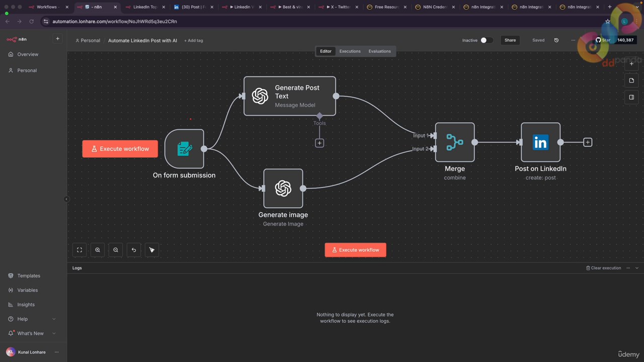Toggle the workflow Inactive switch
This screenshot has width=644, height=362.
pos(487,40)
